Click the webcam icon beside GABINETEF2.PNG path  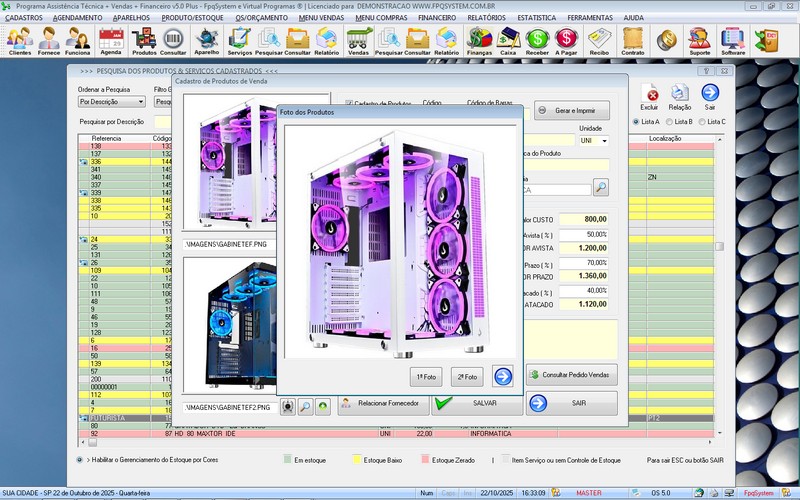click(288, 407)
